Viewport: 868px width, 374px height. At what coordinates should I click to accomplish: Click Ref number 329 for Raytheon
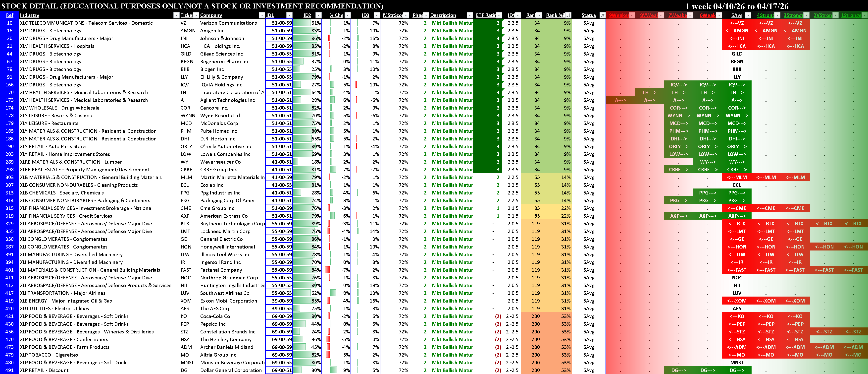[9, 224]
